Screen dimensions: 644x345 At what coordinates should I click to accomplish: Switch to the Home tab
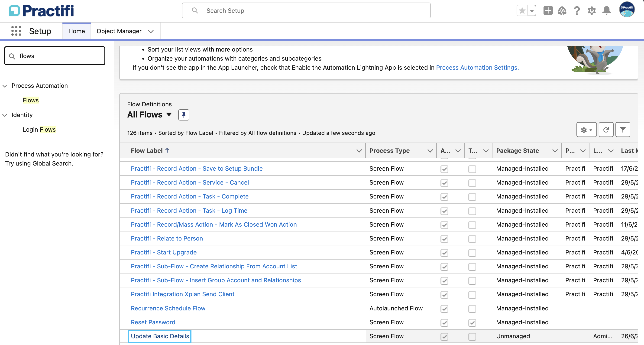[77, 31]
